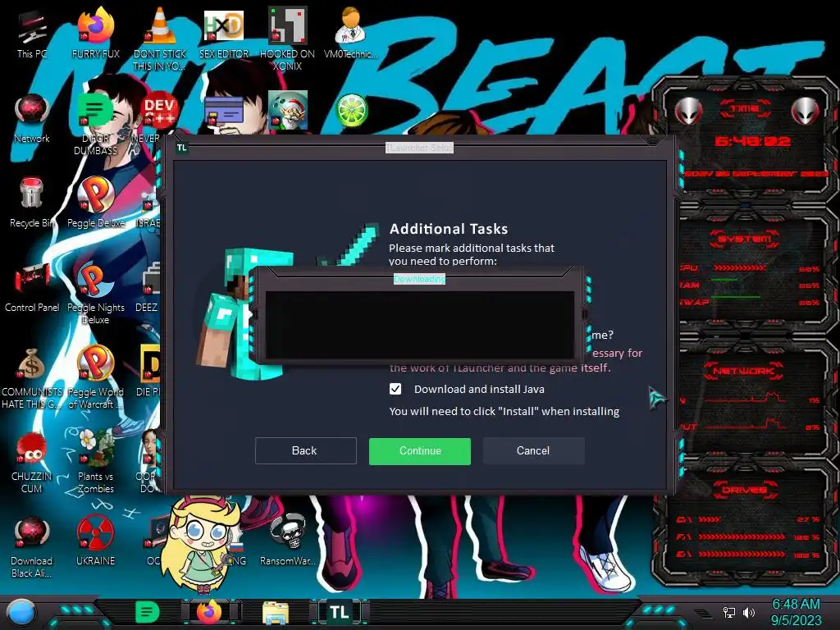Open the money bag COMMUNISTS HATE icon
The image size is (840, 630).
tap(32, 377)
